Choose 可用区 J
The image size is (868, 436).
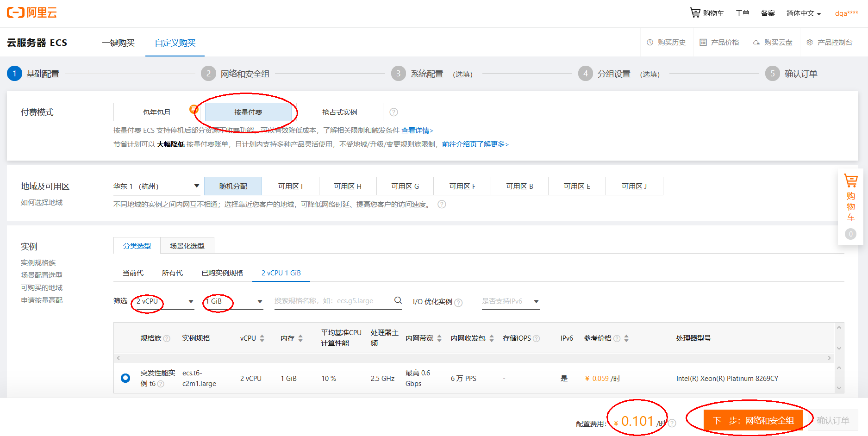(x=634, y=186)
